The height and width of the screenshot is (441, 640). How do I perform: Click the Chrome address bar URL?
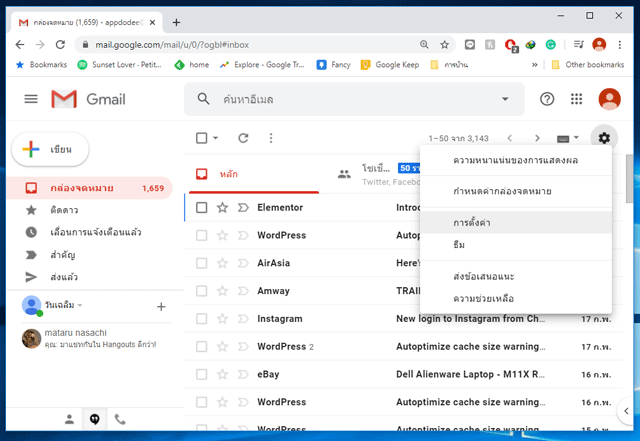(x=172, y=45)
